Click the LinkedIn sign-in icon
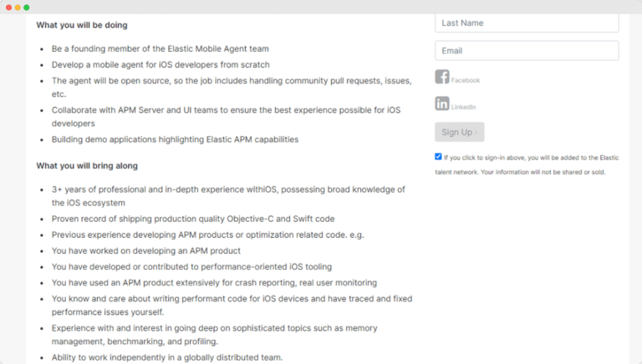The width and height of the screenshot is (642, 364). pyautogui.click(x=442, y=104)
